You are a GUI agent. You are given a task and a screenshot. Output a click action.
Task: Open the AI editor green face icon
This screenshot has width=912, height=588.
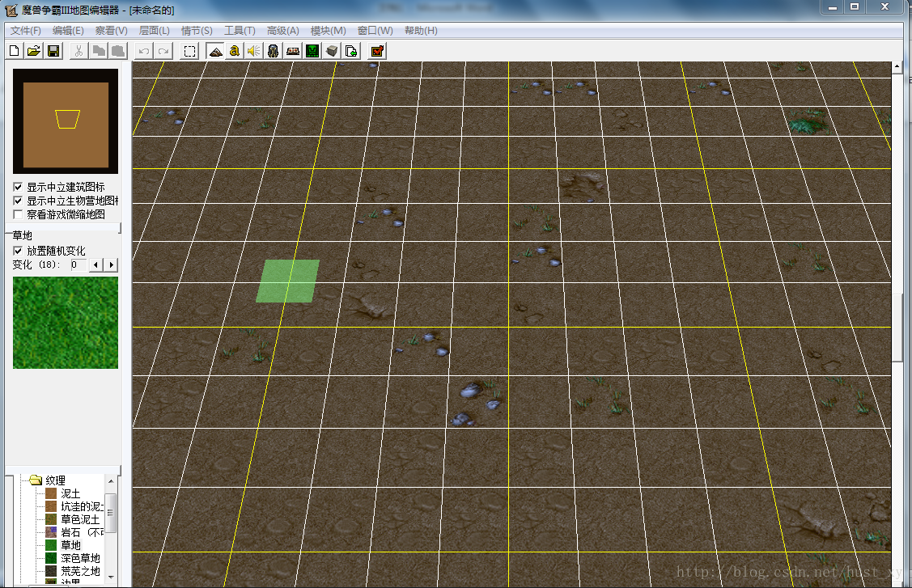pyautogui.click(x=312, y=51)
